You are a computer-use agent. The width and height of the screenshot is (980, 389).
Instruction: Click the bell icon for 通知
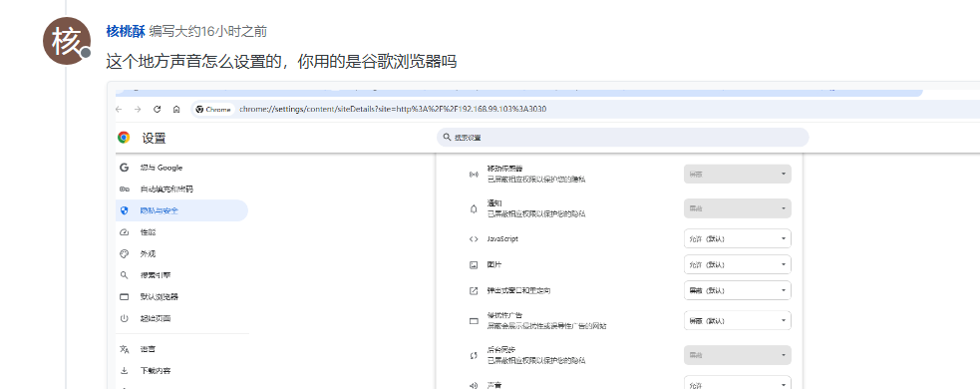(474, 208)
